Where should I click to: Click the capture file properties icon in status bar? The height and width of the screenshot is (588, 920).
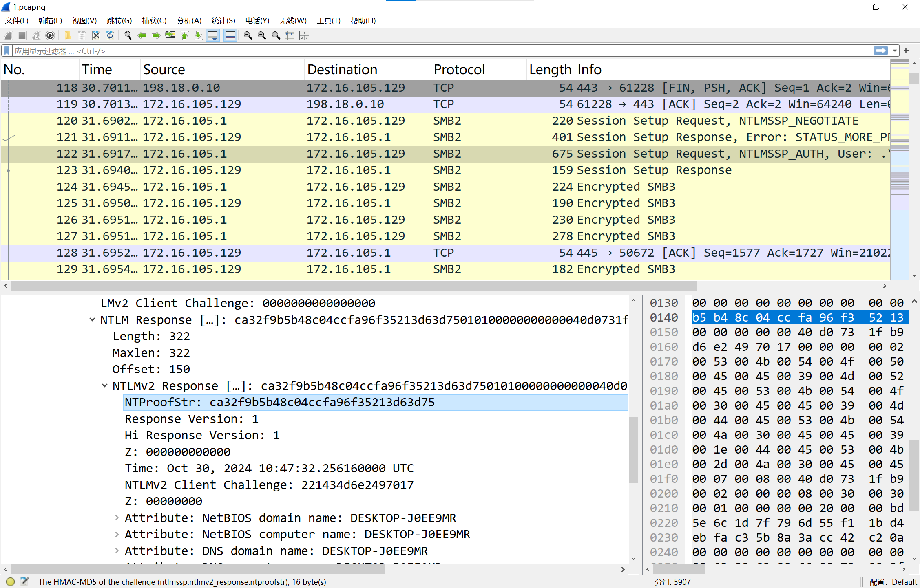24,582
